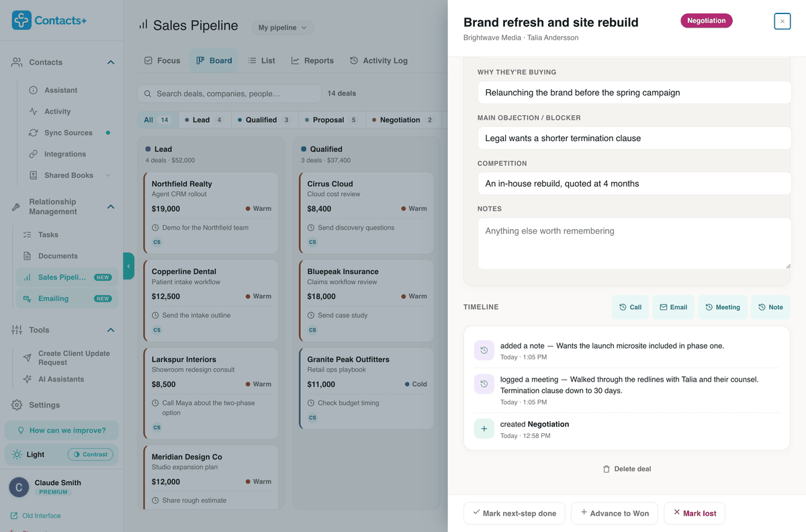Log an Email in the timeline
Viewport: 806px width, 532px height.
pos(673,307)
